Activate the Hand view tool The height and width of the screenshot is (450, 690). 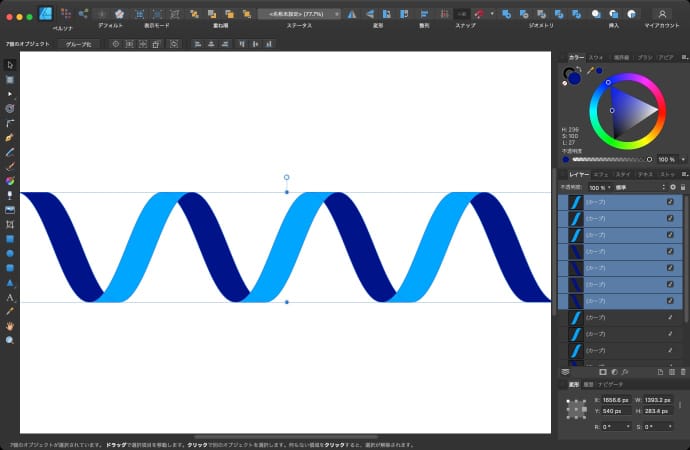coord(10,326)
